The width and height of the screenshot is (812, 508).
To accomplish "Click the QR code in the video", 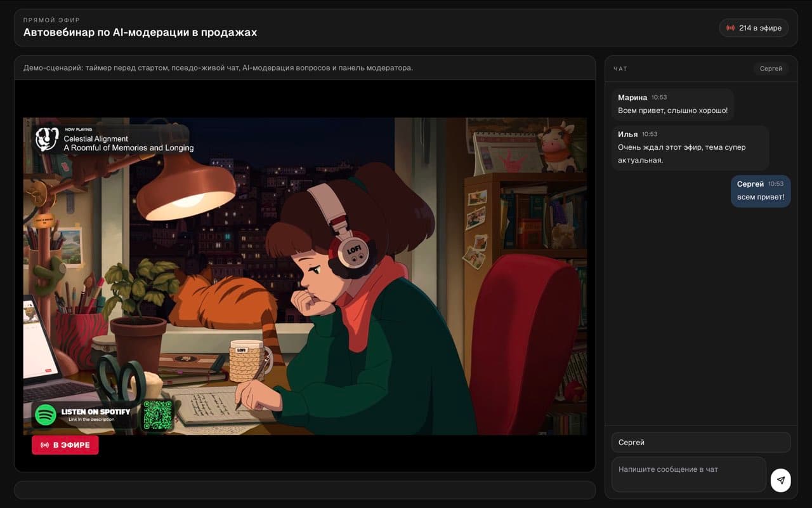I will [157, 415].
